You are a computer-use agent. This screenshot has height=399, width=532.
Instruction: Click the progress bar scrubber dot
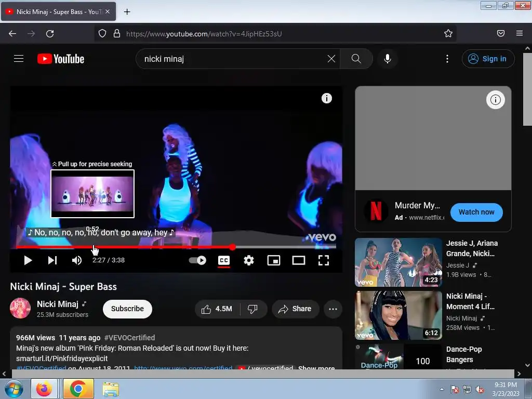[232, 247]
